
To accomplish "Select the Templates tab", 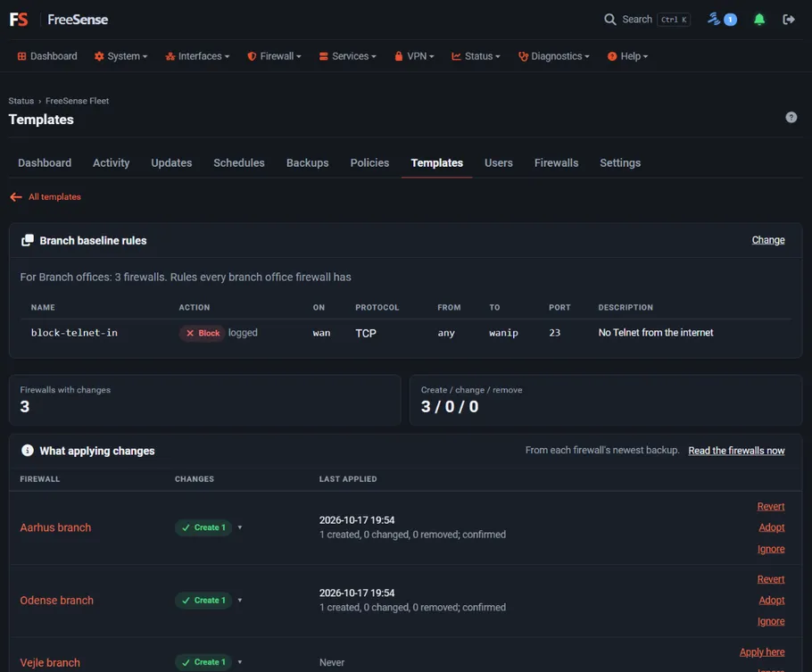I will click(436, 162).
